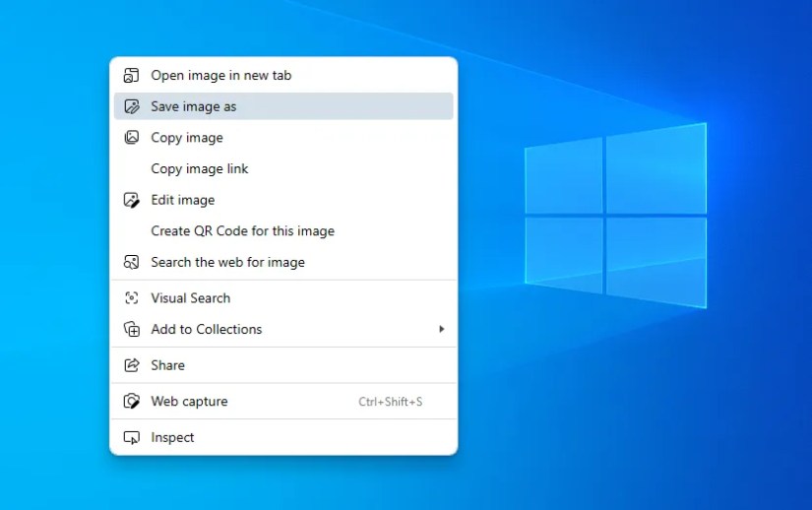The width and height of the screenshot is (812, 510).
Task: Choose Edit image entry
Action: point(283,200)
